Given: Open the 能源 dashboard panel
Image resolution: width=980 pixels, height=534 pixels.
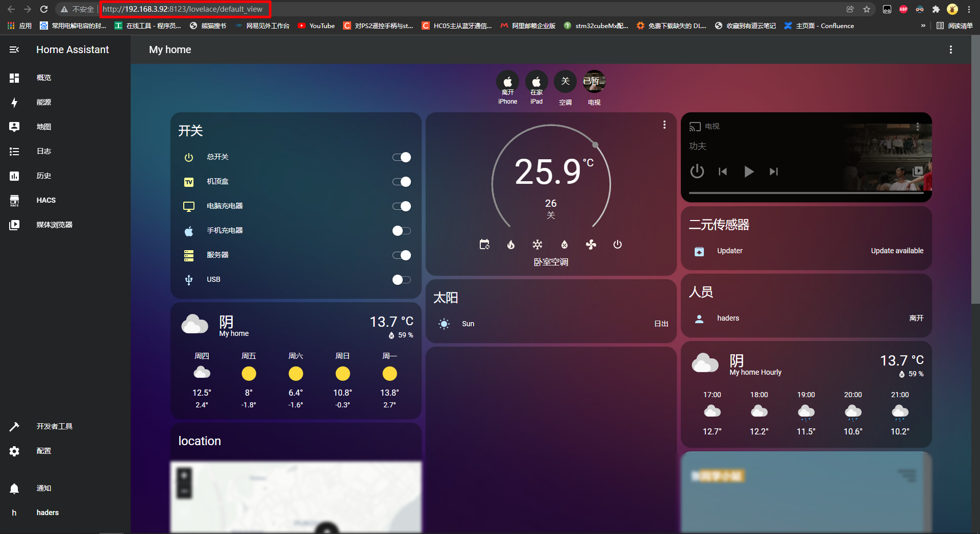Looking at the screenshot, I should (43, 102).
